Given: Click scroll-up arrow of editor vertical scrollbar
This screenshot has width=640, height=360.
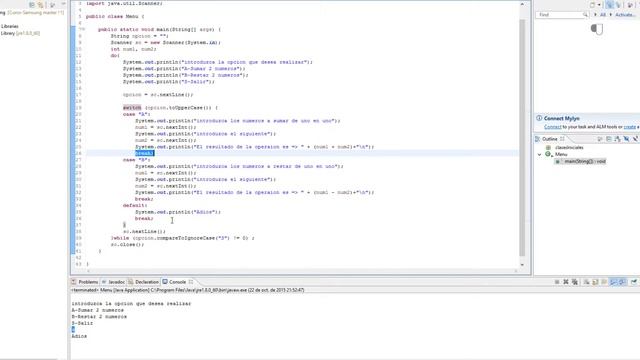Looking at the screenshot, I should pyautogui.click(x=522, y=4).
